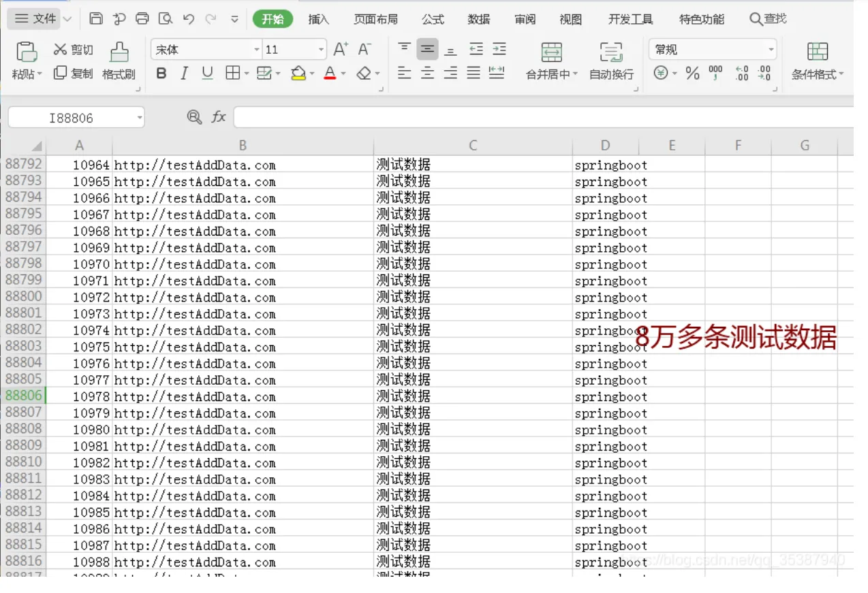Toggle horizontal center alignment
Screen dimensions: 868x593
pos(428,73)
